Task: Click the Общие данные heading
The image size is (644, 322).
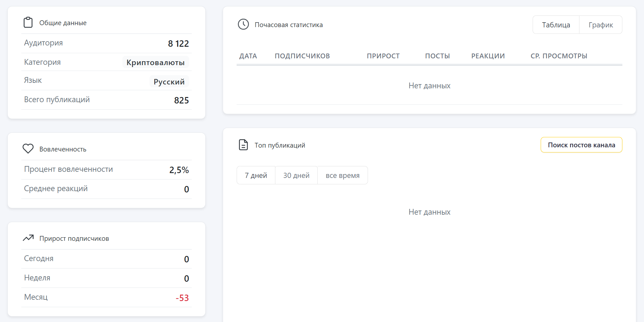Action: tap(63, 23)
